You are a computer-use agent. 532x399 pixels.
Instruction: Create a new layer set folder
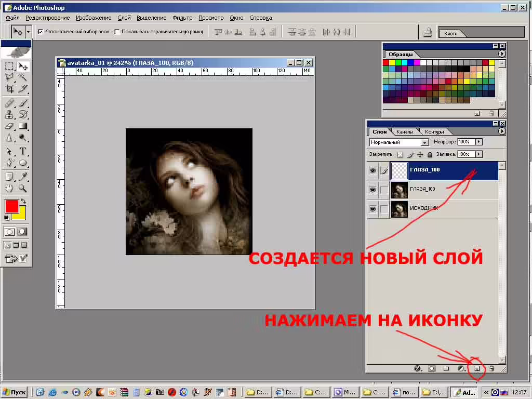pyautogui.click(x=446, y=368)
